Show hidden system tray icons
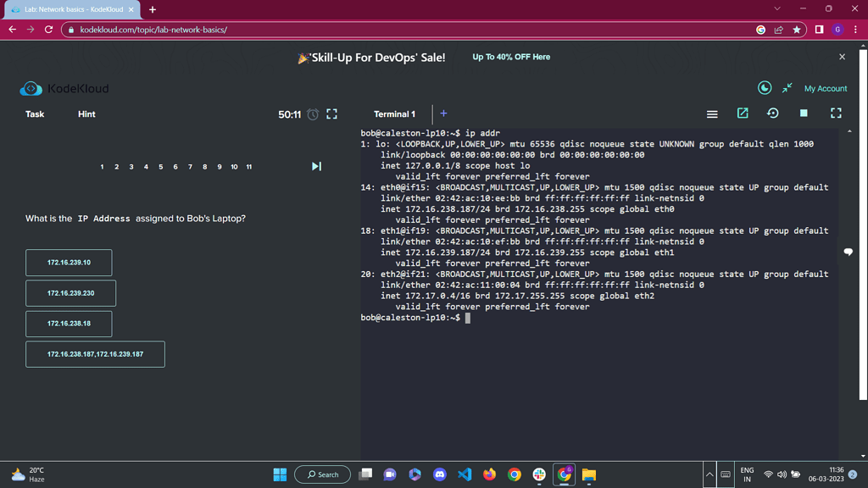The width and height of the screenshot is (868, 488). coord(709,474)
